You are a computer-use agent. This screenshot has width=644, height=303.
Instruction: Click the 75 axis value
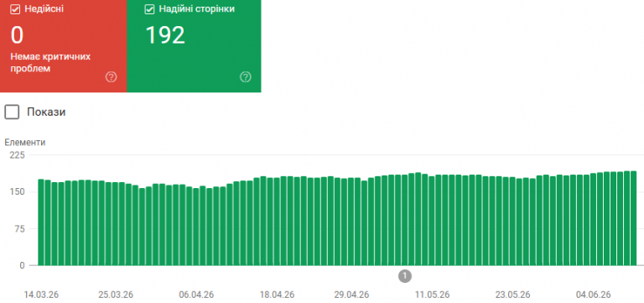tap(20, 229)
